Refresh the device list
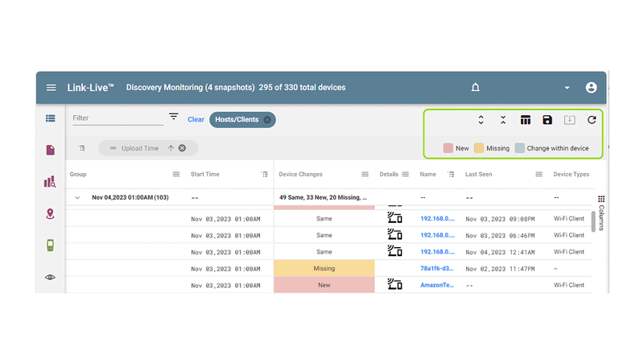This screenshot has width=644, height=363. point(592,120)
